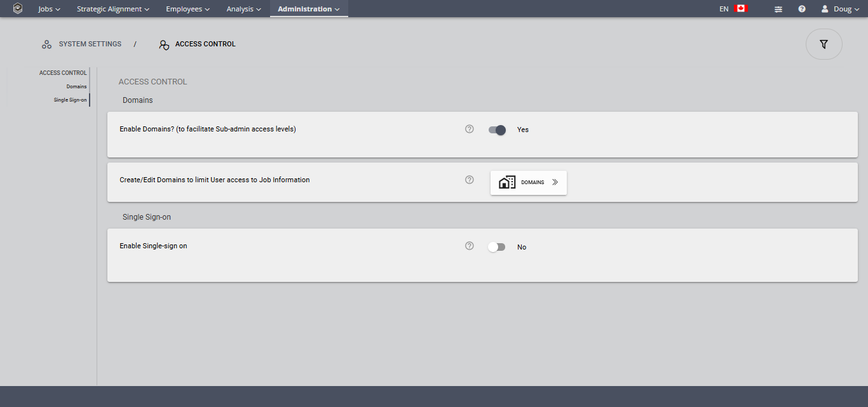
Task: Show help for Create/Edit Domains setting
Action: pos(470,180)
